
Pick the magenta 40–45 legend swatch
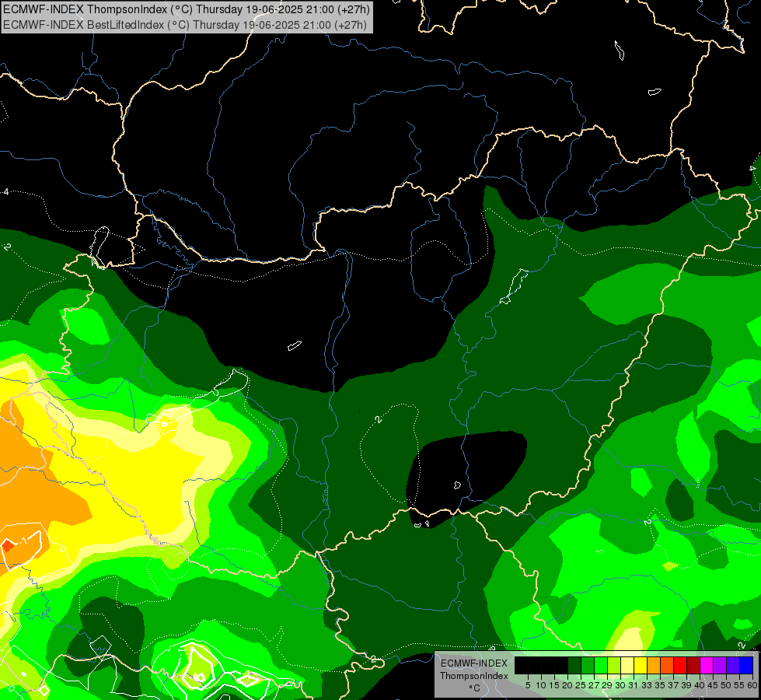[x=707, y=665]
